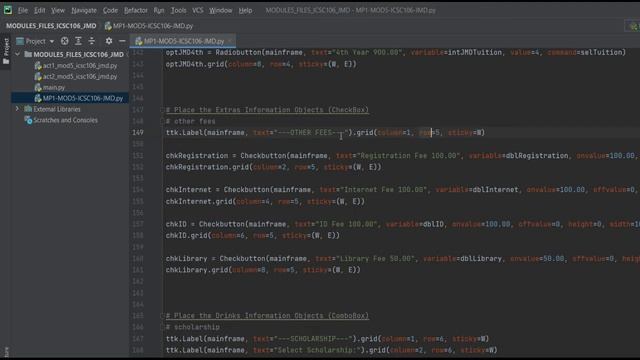Click the 'optJMD4th.grid' code line
This screenshot has height=360, width=640.
[x=261, y=64]
